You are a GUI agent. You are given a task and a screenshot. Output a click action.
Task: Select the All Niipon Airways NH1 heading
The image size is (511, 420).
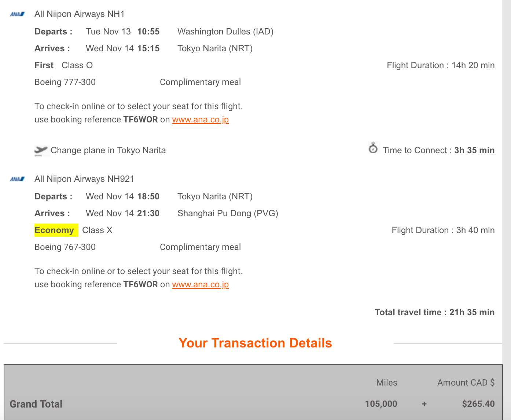point(80,14)
